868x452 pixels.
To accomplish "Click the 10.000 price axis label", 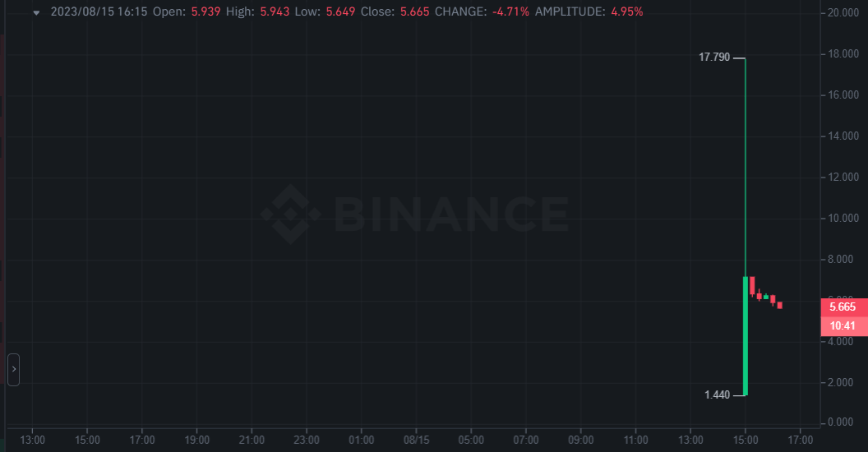I will click(x=843, y=218).
